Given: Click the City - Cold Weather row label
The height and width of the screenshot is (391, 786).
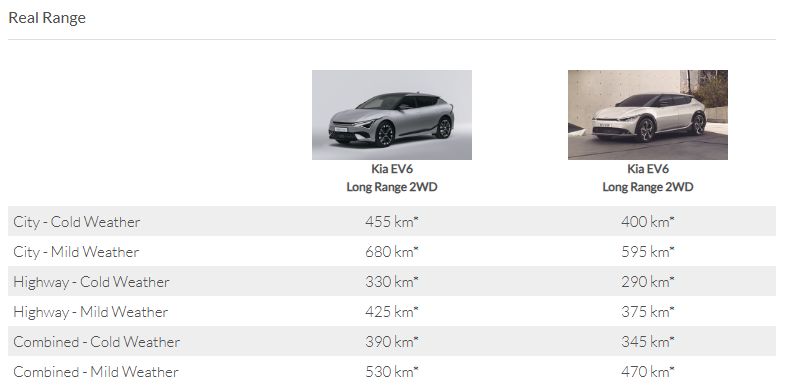Looking at the screenshot, I should point(77,222).
